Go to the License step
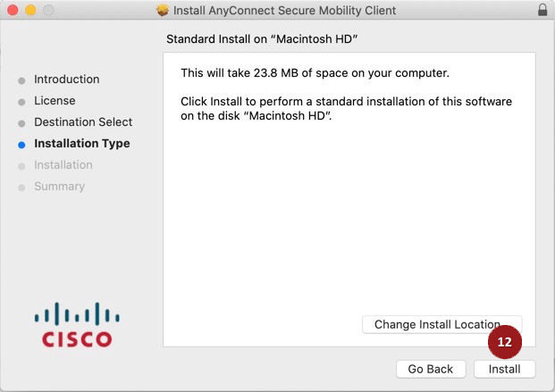The height and width of the screenshot is (392, 555). point(55,101)
